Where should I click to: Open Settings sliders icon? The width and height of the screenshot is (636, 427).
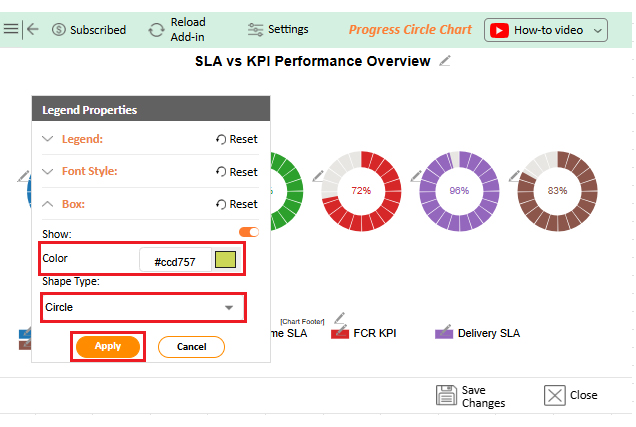[256, 30]
